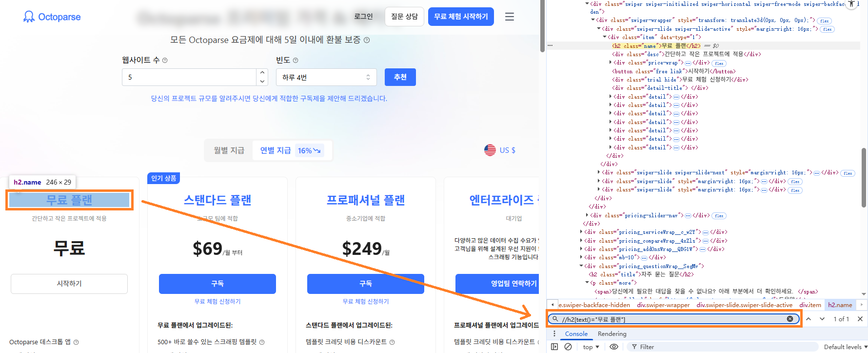Image resolution: width=868 pixels, height=353 pixels.
Task: Open the Default levels dropdown in console
Action: click(842, 347)
